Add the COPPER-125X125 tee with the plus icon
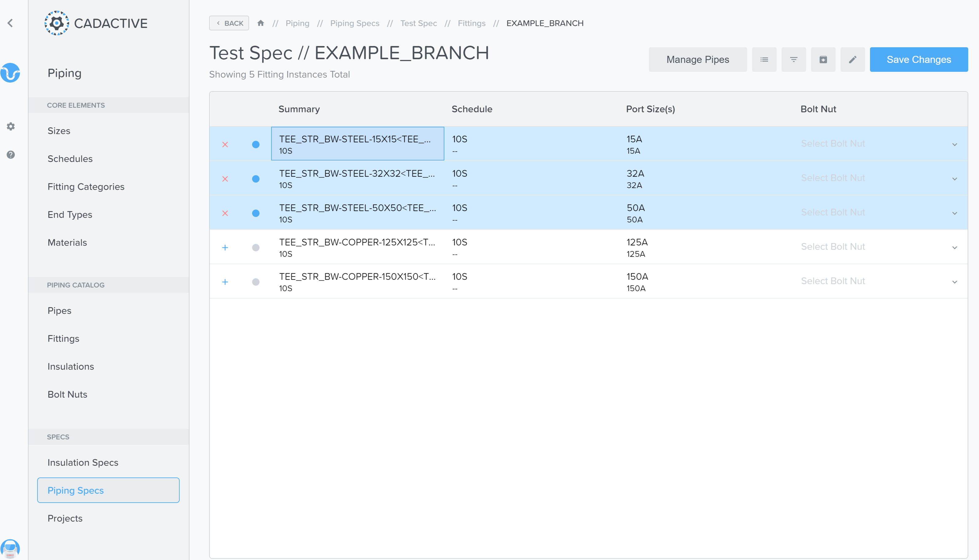Viewport: 979px width, 560px height. 225,248
